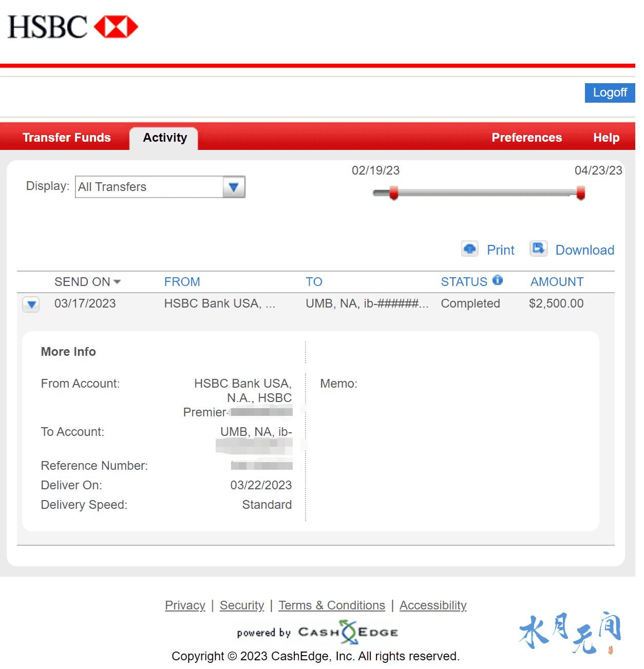
Task: Click the Standard delivery speed value
Action: tap(267, 505)
